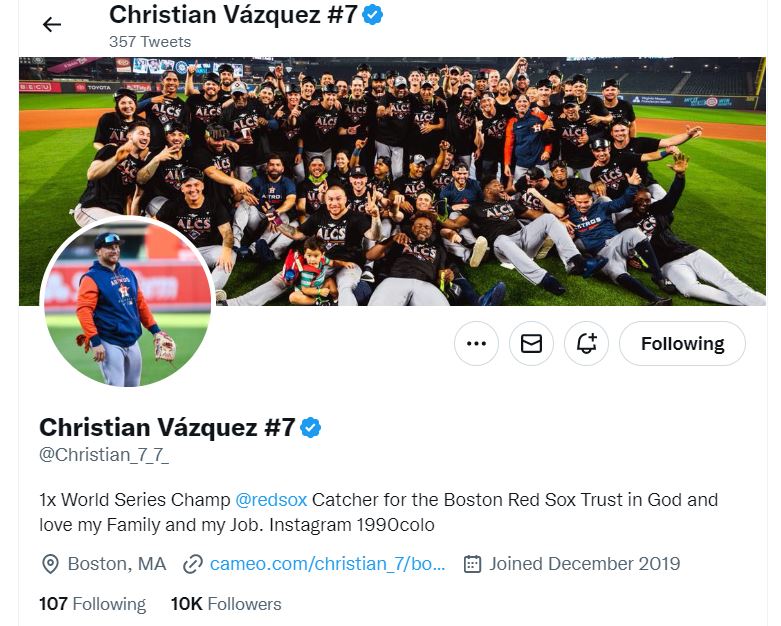Image resolution: width=781 pixels, height=626 pixels.
Task: Open the three-dot more options menu
Action: point(476,344)
